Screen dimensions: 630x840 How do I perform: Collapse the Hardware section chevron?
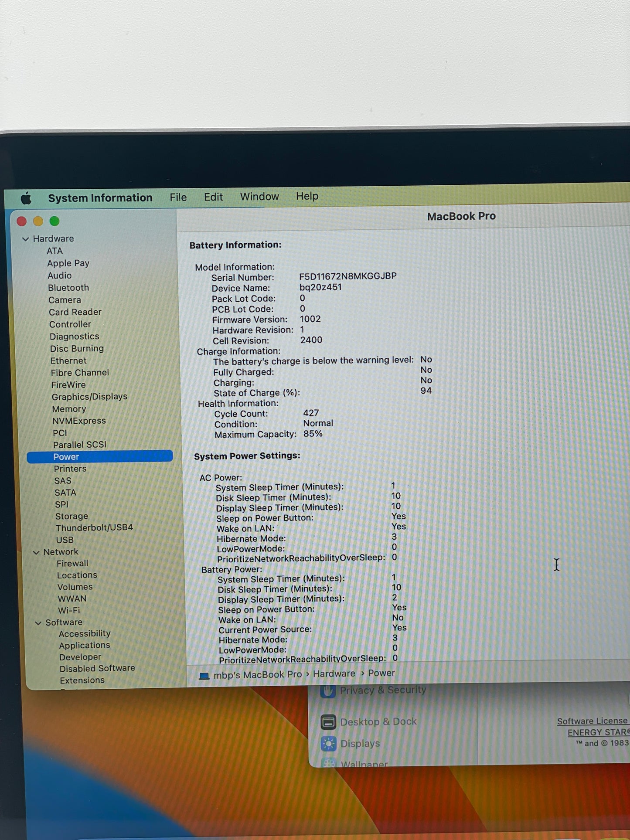25,239
